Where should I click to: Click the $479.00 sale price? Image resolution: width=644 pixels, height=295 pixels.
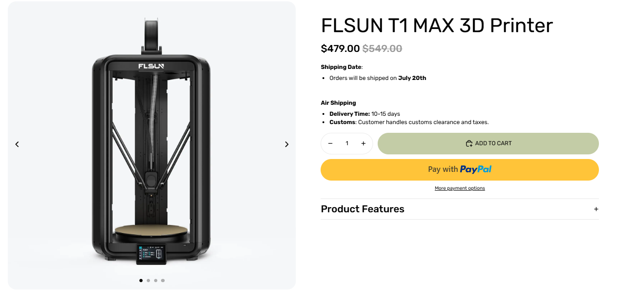click(x=340, y=48)
